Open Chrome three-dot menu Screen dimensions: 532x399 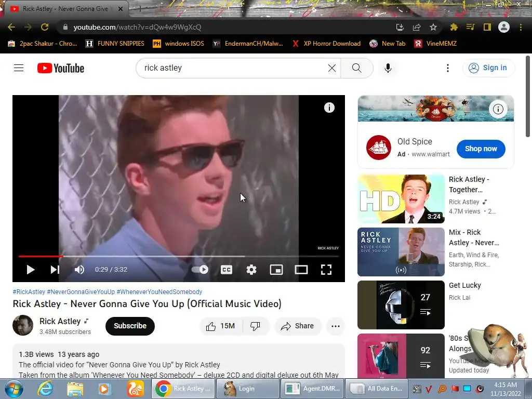tap(521, 27)
